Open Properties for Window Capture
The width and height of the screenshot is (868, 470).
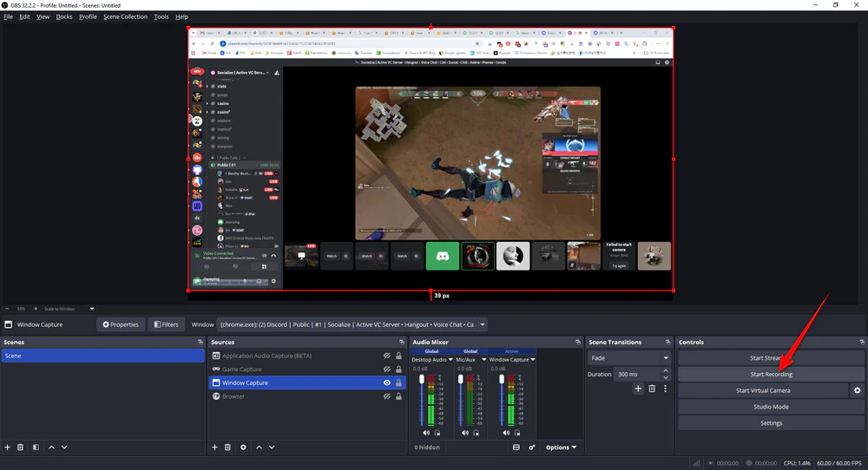(x=121, y=324)
